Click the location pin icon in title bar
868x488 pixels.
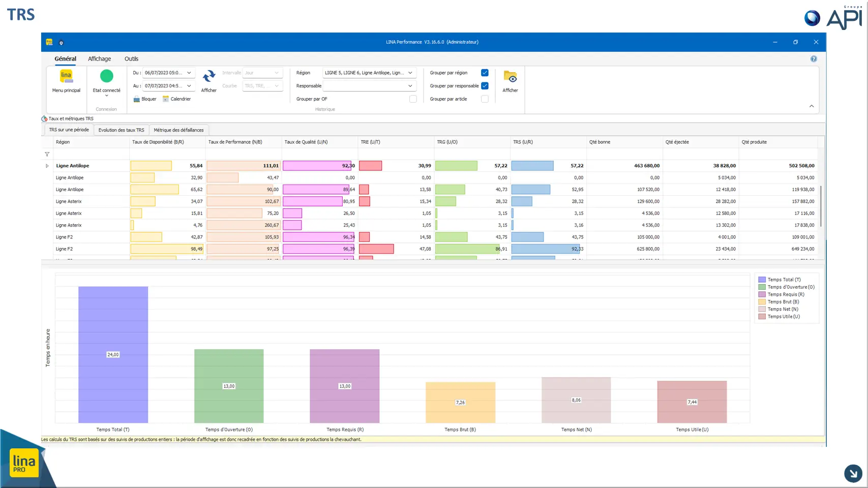61,43
